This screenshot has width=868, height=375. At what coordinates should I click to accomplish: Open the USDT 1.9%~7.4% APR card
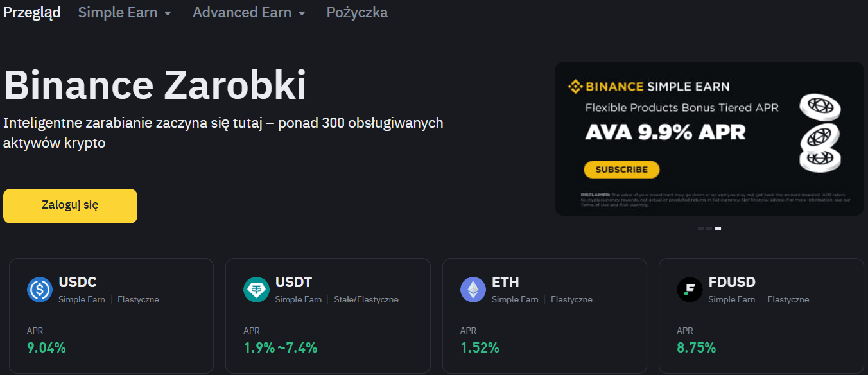(x=328, y=316)
